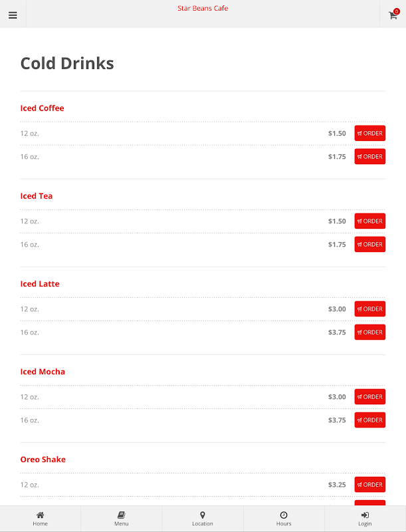
Task: Order the 12 oz. Oreo Shake
Action: point(369,485)
